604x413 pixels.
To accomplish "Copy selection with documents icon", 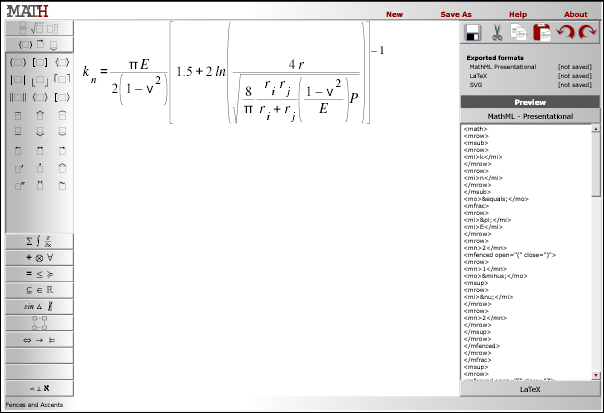I will pyautogui.click(x=518, y=32).
